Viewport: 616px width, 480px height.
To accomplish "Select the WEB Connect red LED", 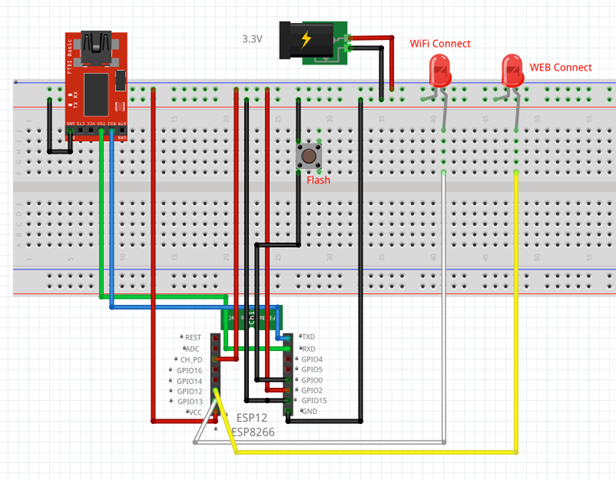I will pos(511,71).
